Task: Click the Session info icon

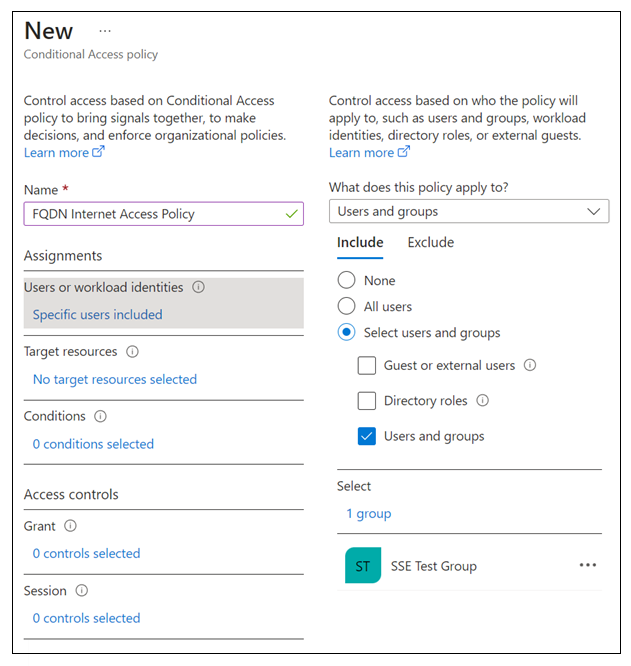Action: tap(82, 590)
